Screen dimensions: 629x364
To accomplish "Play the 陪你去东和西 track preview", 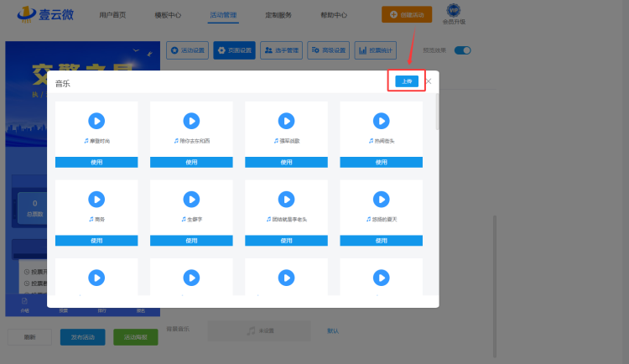I will 191,121.
